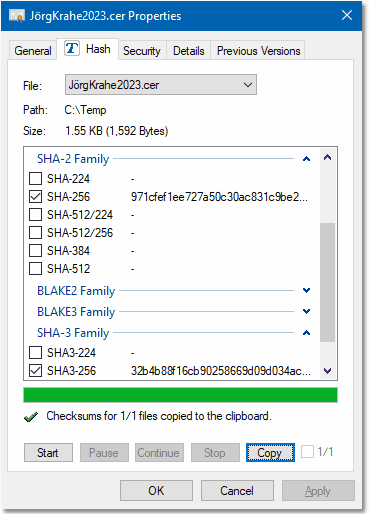
Task: Click the hash list scrollbar thumb
Action: click(327, 282)
